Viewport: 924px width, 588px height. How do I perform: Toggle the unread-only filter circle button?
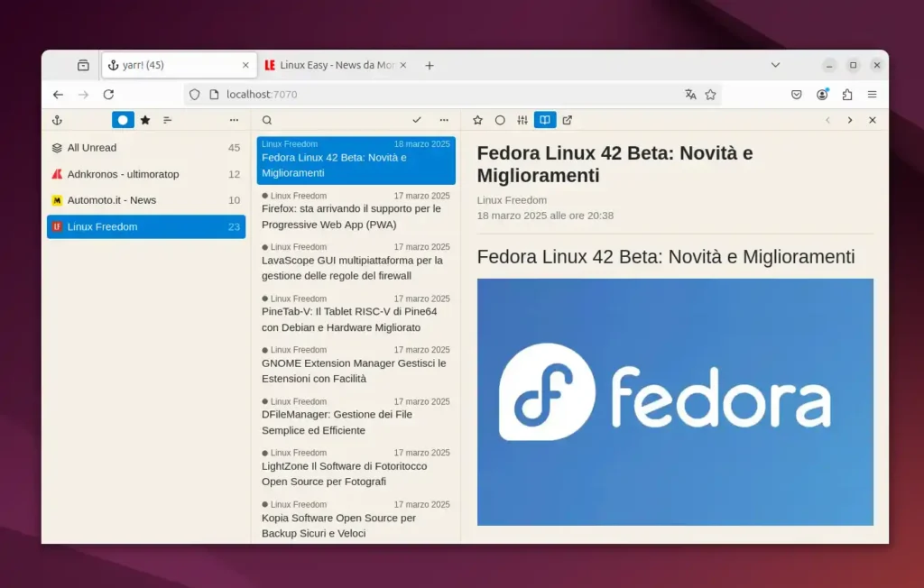coord(123,120)
